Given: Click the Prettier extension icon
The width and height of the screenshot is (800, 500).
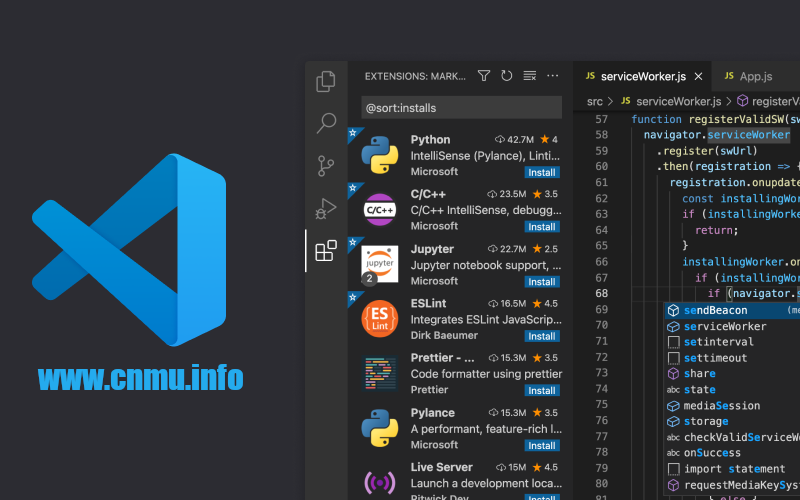Looking at the screenshot, I should (380, 373).
